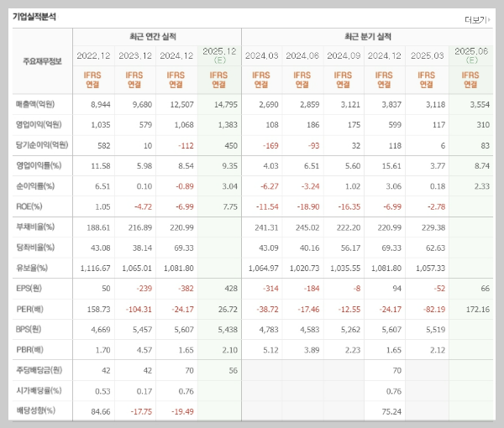Click the 영업이익(억원) row label
This screenshot has height=428, width=504.
(x=39, y=124)
